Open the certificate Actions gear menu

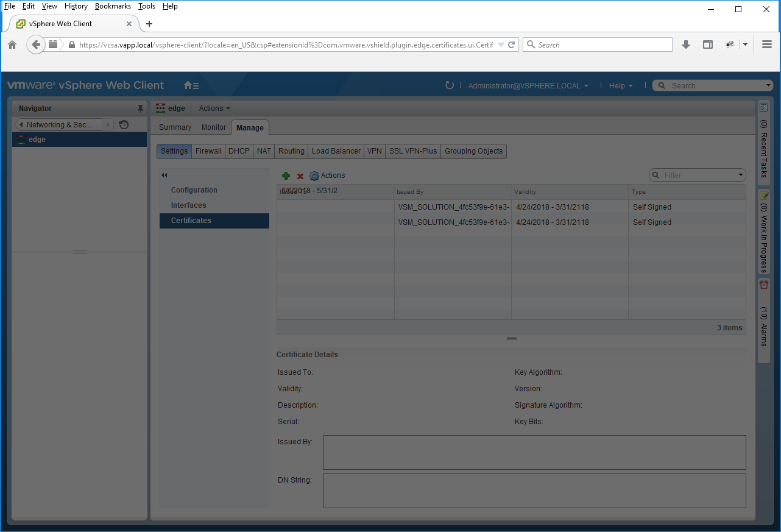point(327,176)
